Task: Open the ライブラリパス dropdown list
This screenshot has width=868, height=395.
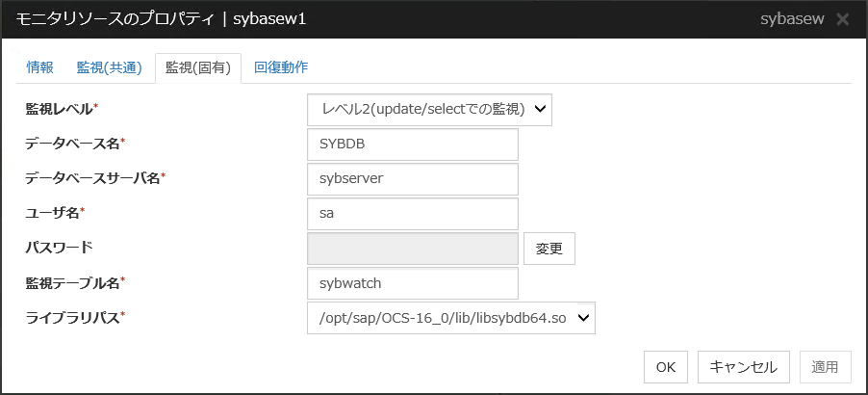Action: 451,318
